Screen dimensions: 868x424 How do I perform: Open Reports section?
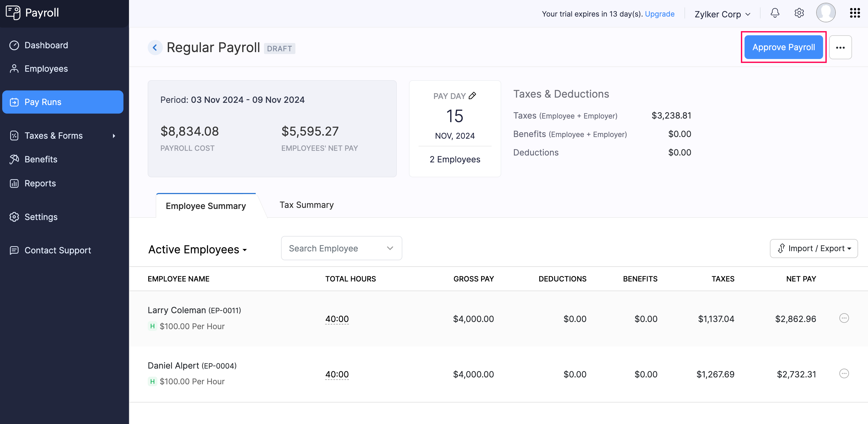coord(40,183)
